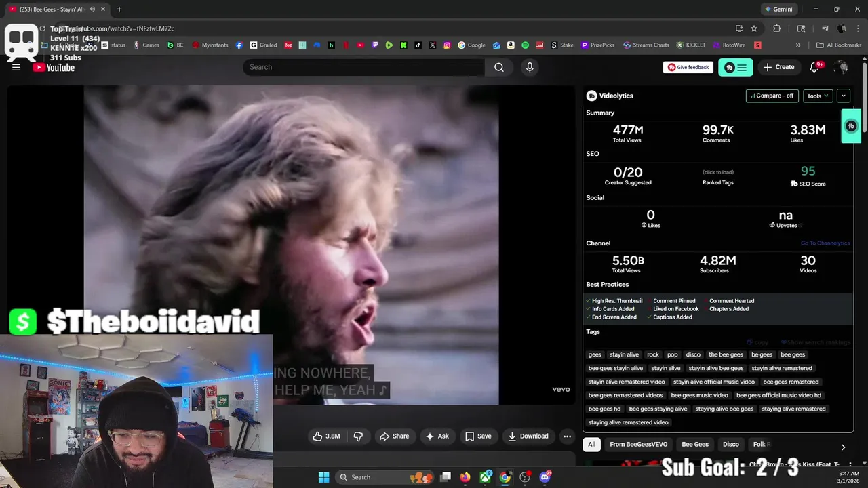
Task: Click the 'stayin alive remastered' tag
Action: [x=781, y=368]
